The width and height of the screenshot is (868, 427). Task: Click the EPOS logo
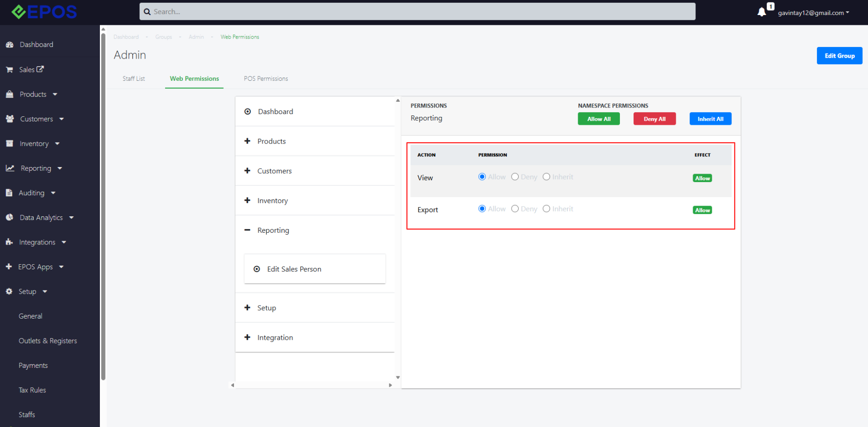coord(44,12)
